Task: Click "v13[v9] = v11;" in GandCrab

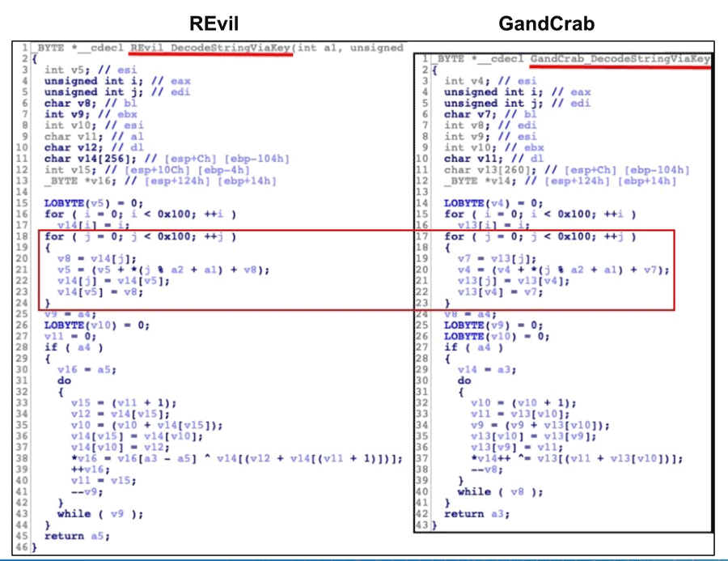Action: tap(517, 448)
